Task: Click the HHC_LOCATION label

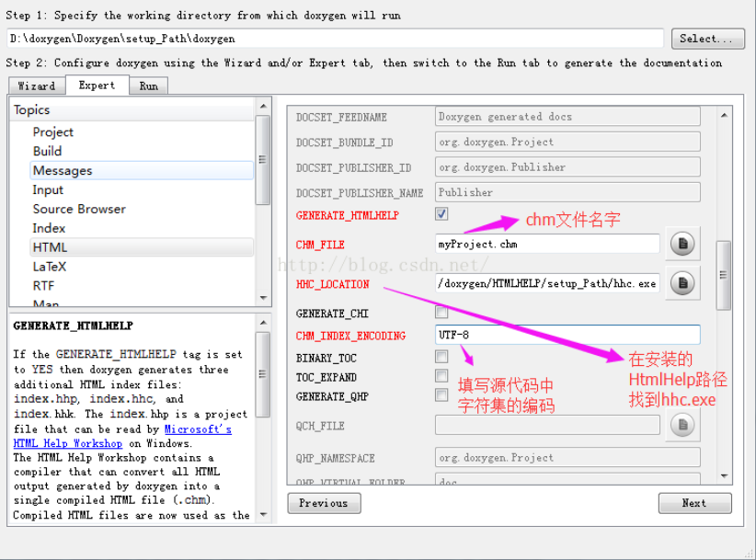Action: tap(333, 284)
